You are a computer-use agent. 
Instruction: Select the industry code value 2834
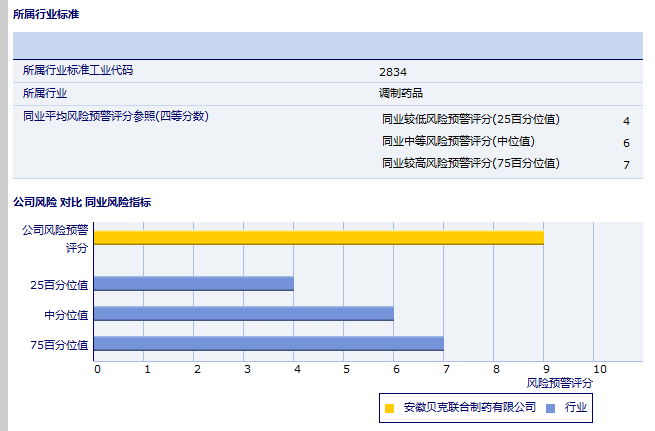(x=393, y=72)
